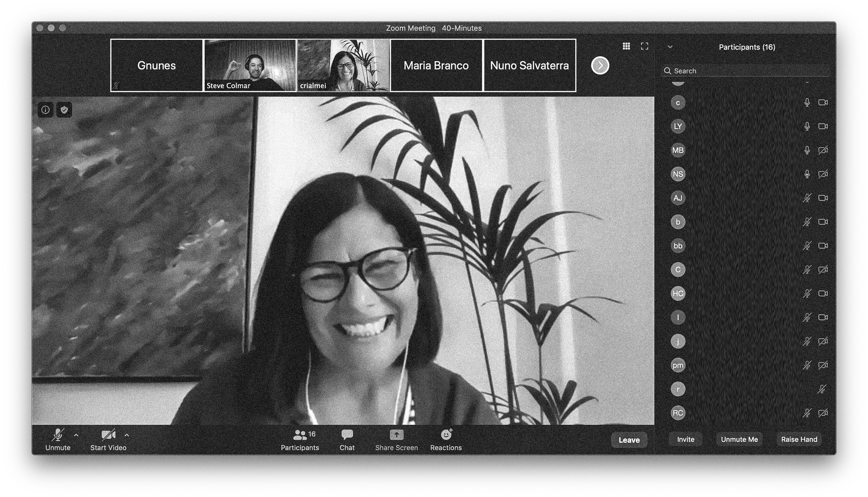Image resolution: width=868 pixels, height=497 pixels.
Task: Click the bb participant avatar
Action: 678,246
